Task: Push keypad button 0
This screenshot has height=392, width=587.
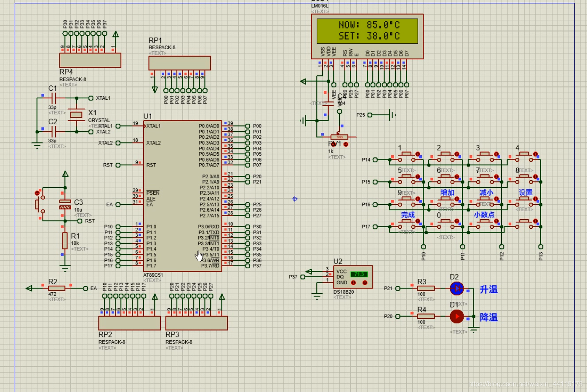Action: click(445, 224)
